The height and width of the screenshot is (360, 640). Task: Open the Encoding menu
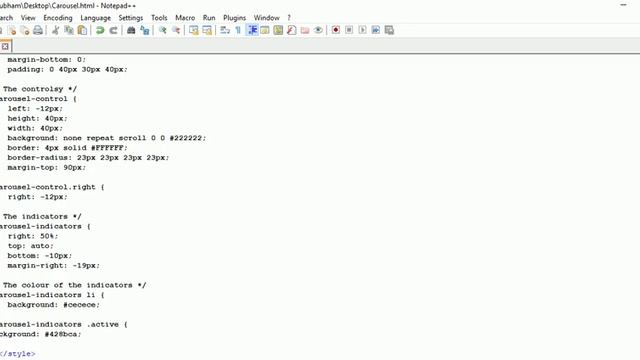coord(58,18)
